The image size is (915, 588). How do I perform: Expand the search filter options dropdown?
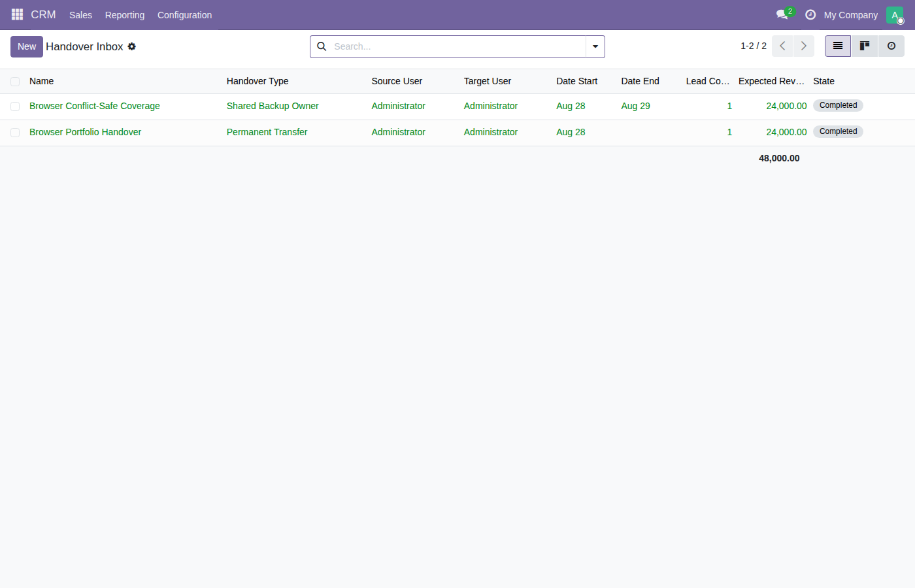click(x=595, y=46)
